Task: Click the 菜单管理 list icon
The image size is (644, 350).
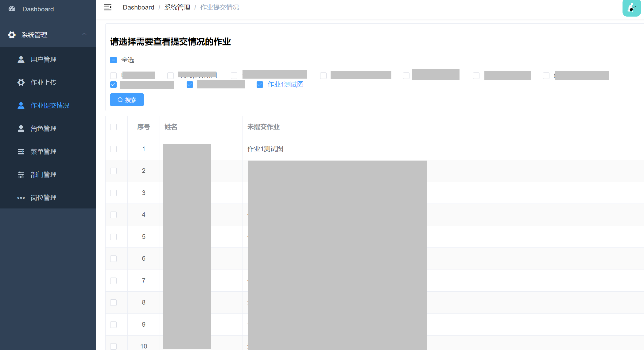Action: 21,152
